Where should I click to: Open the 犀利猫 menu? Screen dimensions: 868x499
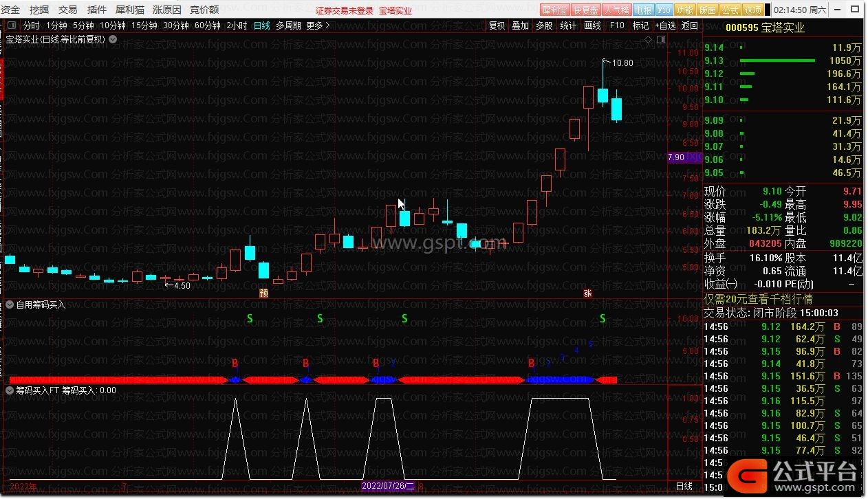point(130,10)
